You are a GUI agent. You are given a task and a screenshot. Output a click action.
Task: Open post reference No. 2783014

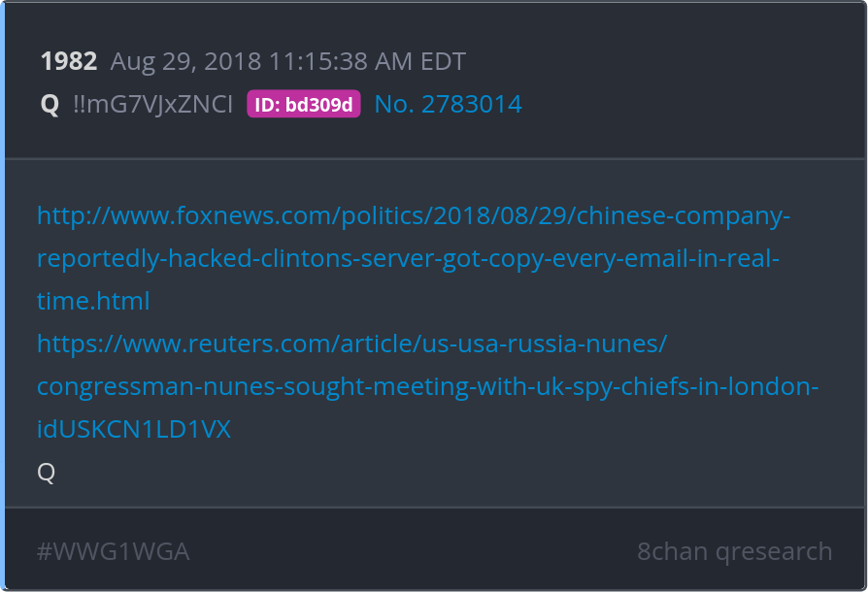coord(448,104)
